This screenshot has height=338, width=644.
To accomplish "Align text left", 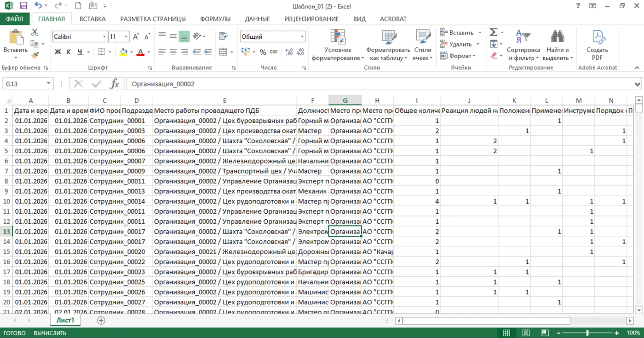I will pyautogui.click(x=162, y=52).
